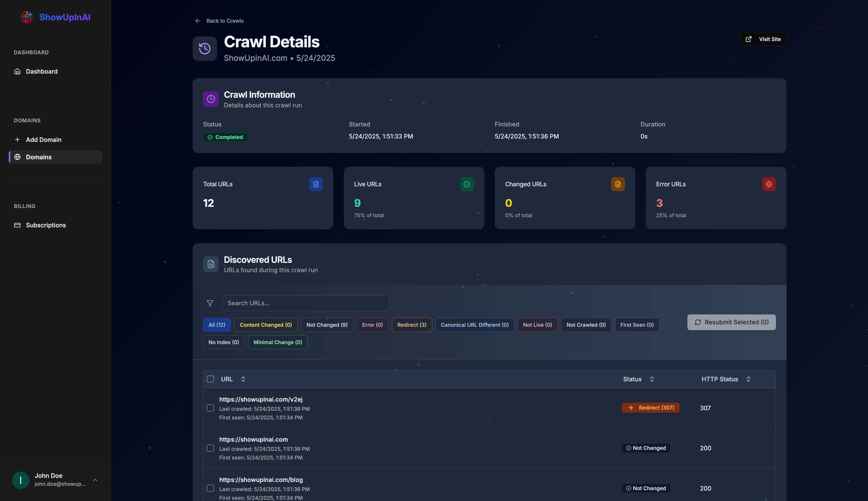Filter by Redirect (3) tab
This screenshot has width=868, height=501.
[x=412, y=325]
